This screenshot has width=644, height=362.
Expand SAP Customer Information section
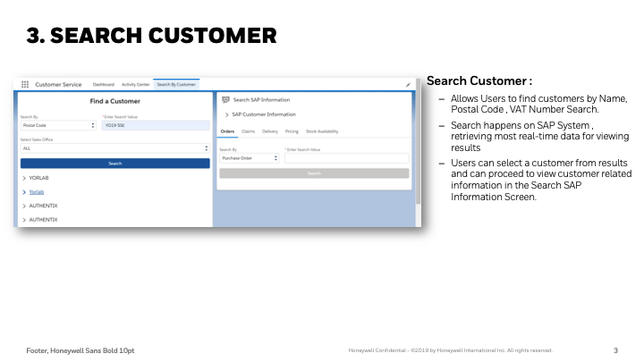point(225,114)
